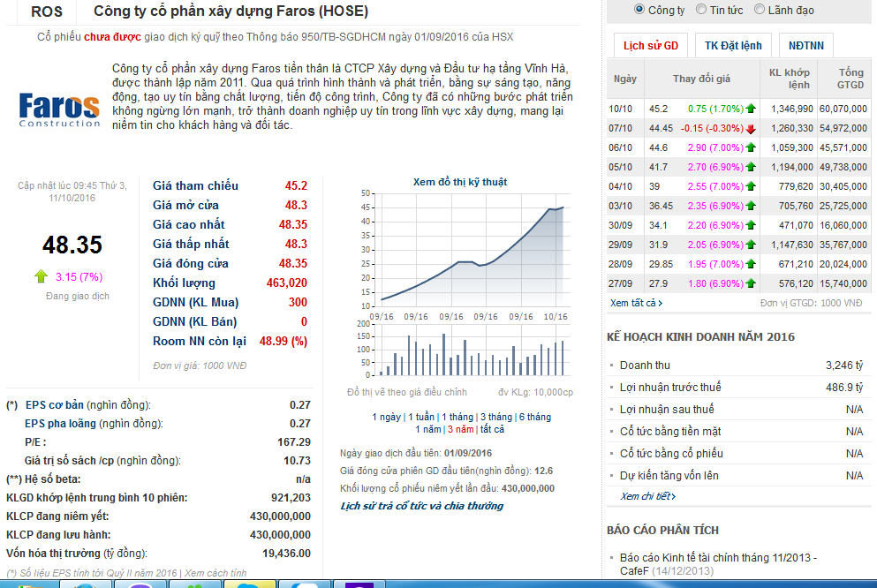877x588 pixels.
Task: Switch to the Lịch sử GD tab
Action: click(x=651, y=45)
